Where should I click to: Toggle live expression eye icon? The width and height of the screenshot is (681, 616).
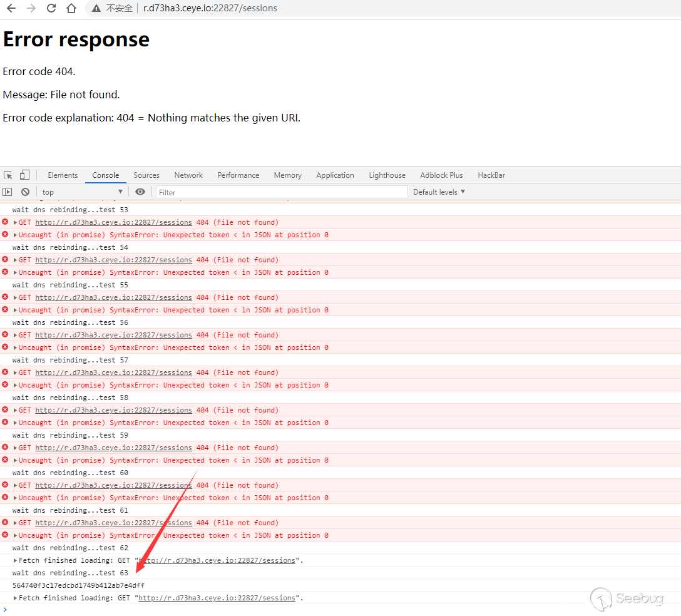pos(140,192)
